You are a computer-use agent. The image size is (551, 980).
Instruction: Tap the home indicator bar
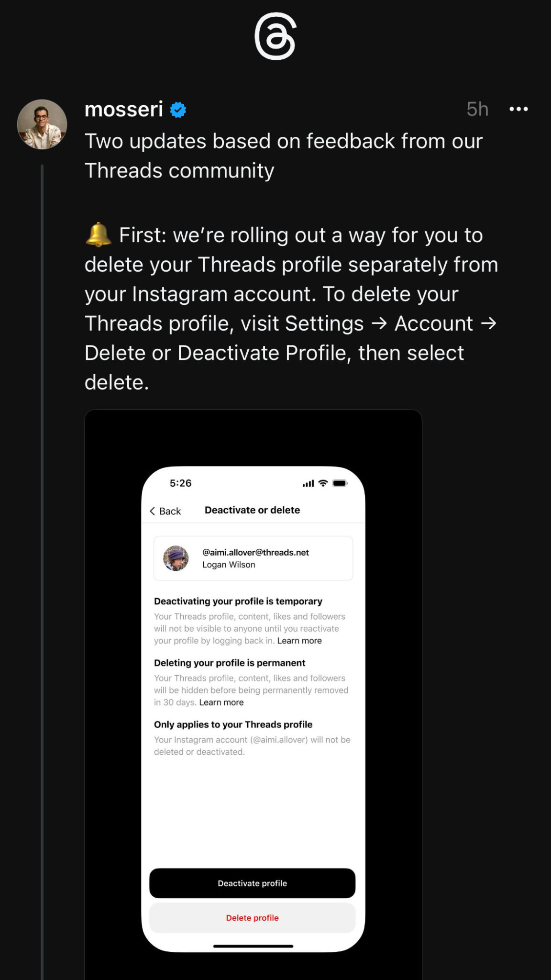pos(253,946)
